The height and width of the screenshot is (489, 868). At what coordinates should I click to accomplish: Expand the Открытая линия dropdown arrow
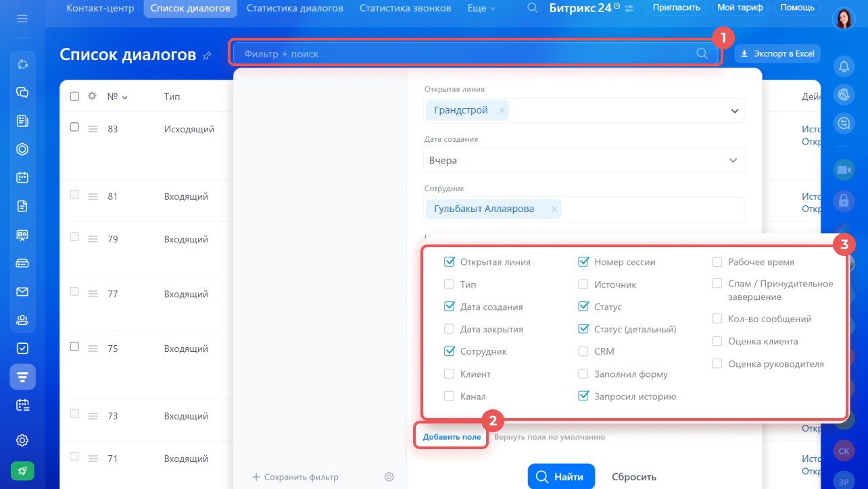734,111
